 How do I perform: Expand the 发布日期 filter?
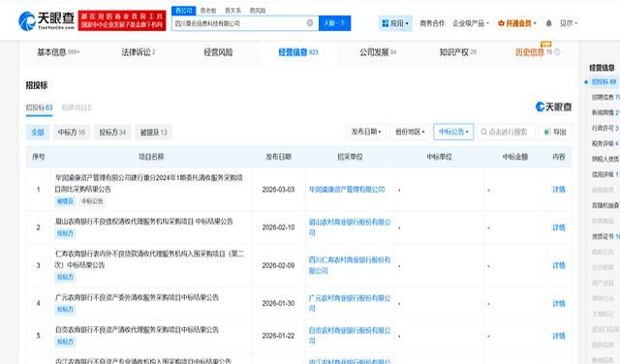tap(366, 132)
